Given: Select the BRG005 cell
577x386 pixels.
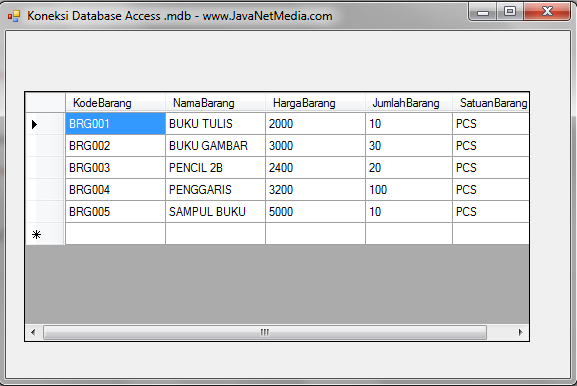Looking at the screenshot, I should pos(116,212).
